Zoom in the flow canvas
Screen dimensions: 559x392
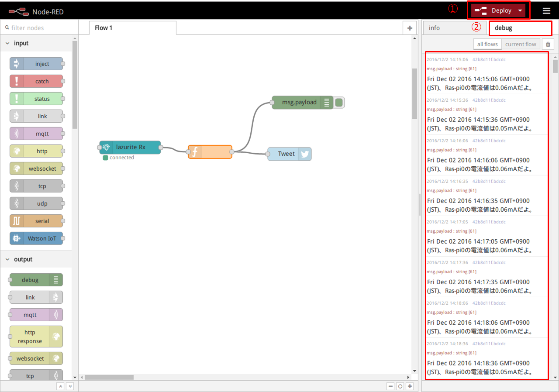click(410, 386)
